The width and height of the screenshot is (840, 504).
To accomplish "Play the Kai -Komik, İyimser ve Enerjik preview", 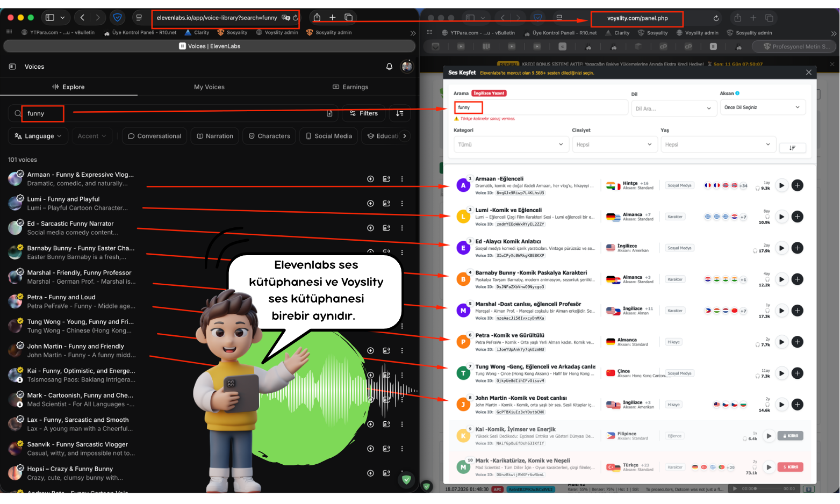I will [769, 436].
